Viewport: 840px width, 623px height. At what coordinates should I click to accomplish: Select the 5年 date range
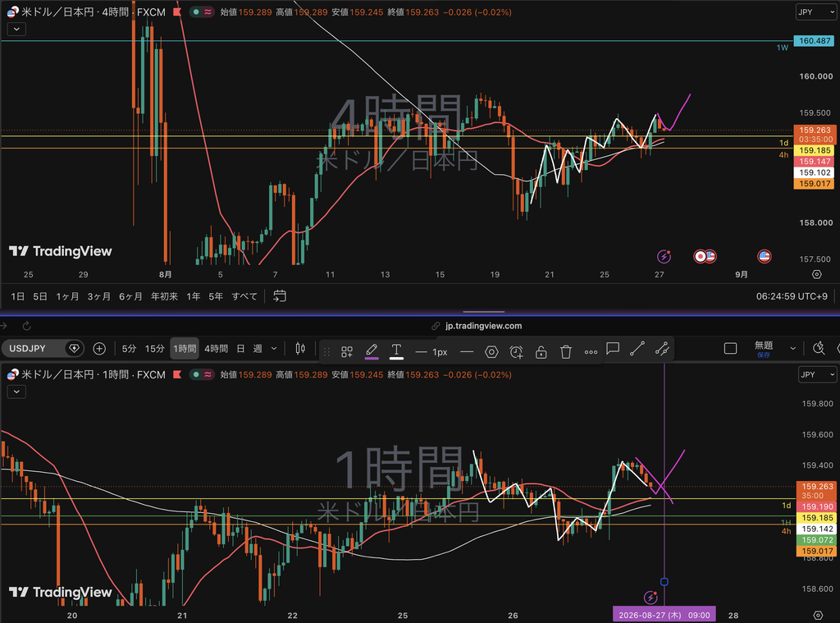tap(216, 296)
